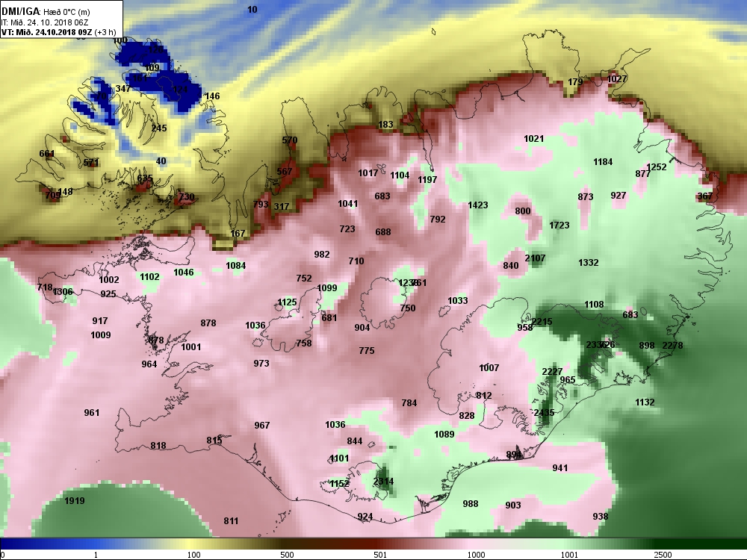Click the value 1108 on the map
The width and height of the screenshot is (747, 560).
(594, 305)
